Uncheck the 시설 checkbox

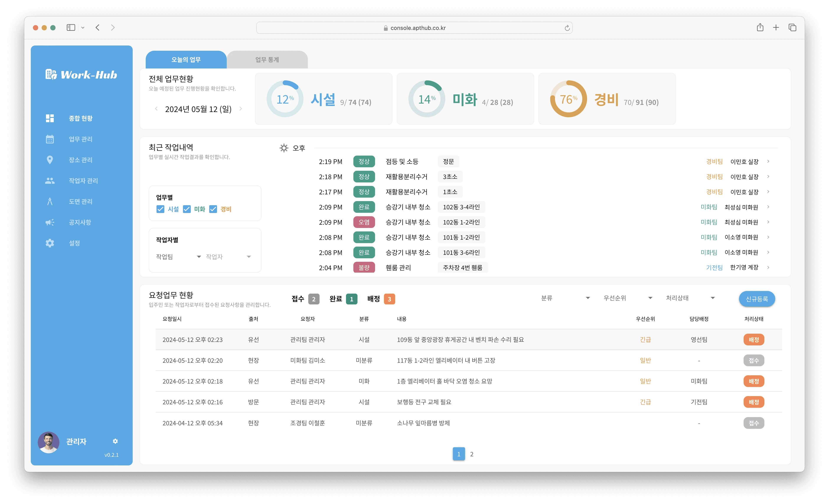click(160, 209)
